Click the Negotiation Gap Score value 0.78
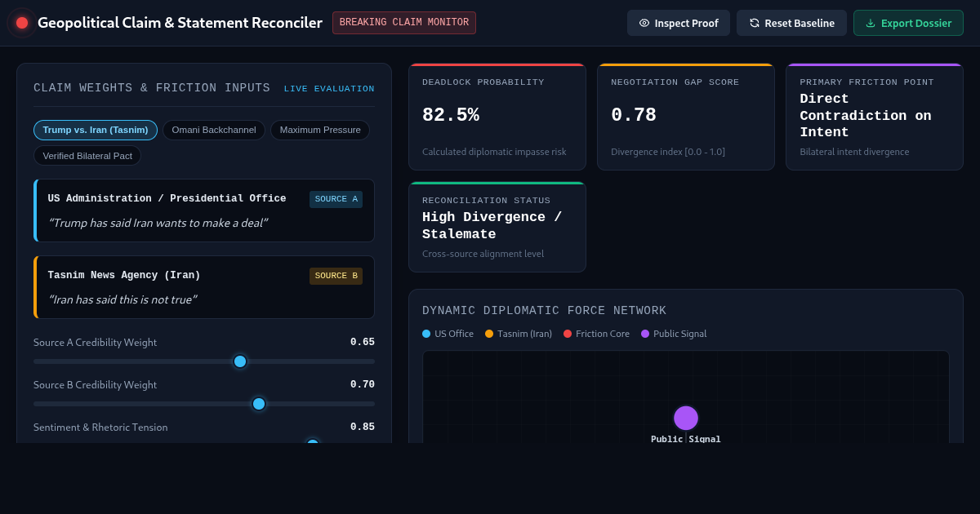Screen dimensions: 980x514 pos(634,116)
